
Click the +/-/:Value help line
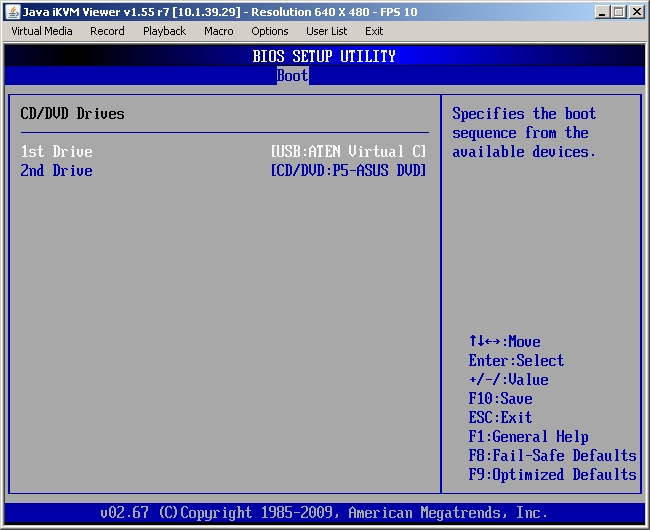pos(509,379)
